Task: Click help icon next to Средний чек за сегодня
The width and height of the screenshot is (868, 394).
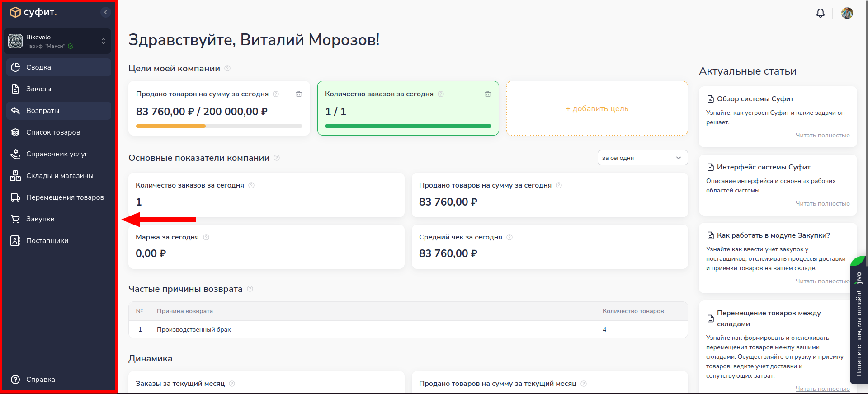Action: [x=509, y=237]
